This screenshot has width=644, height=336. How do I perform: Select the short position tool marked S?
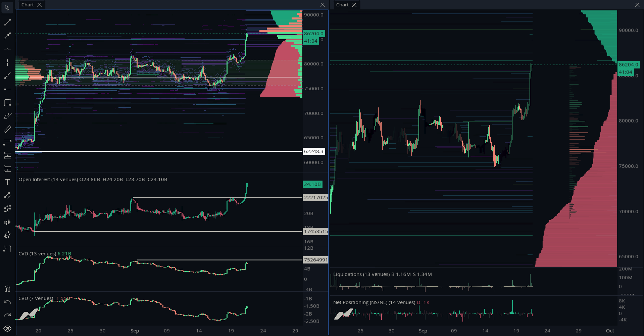pos(7,169)
